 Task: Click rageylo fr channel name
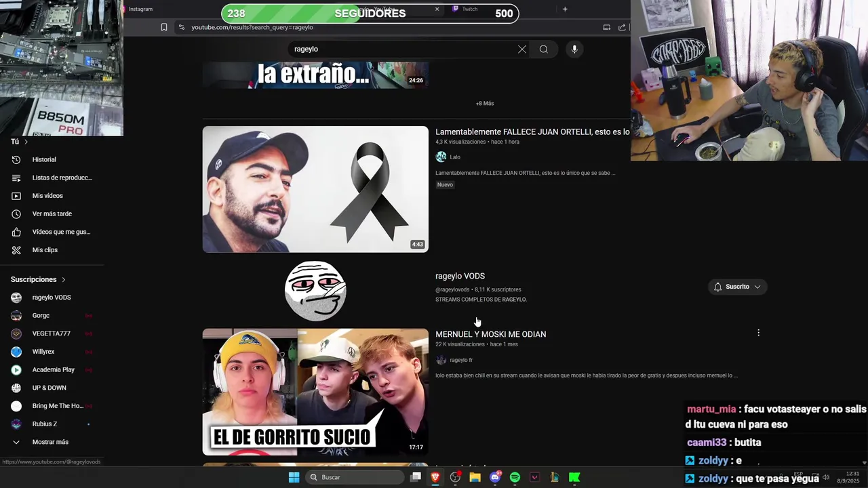point(461,360)
